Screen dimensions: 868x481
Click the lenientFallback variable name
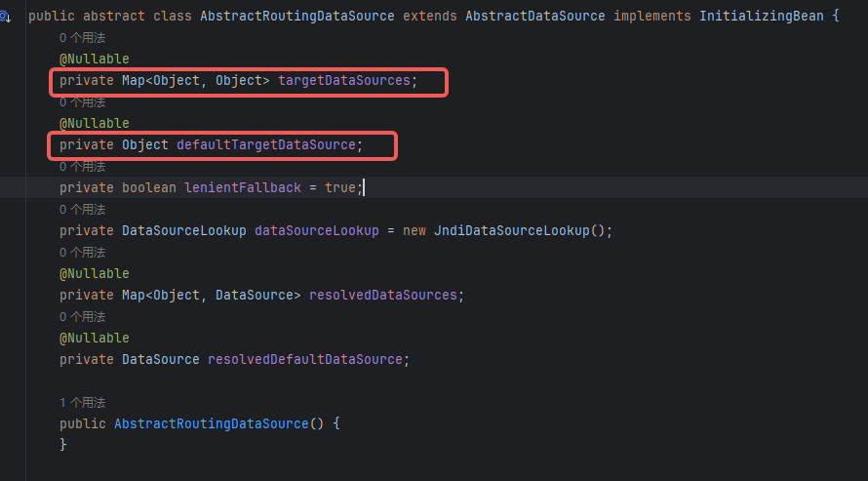coord(242,187)
